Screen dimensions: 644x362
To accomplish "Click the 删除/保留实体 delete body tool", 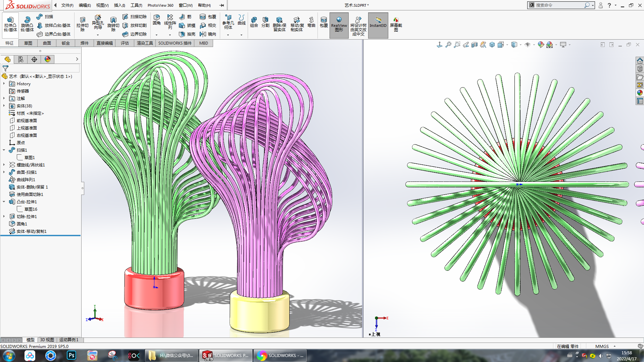I will click(279, 24).
